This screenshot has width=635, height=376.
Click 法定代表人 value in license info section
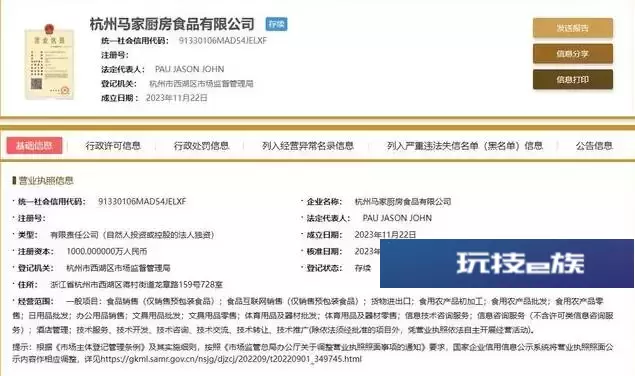397,218
